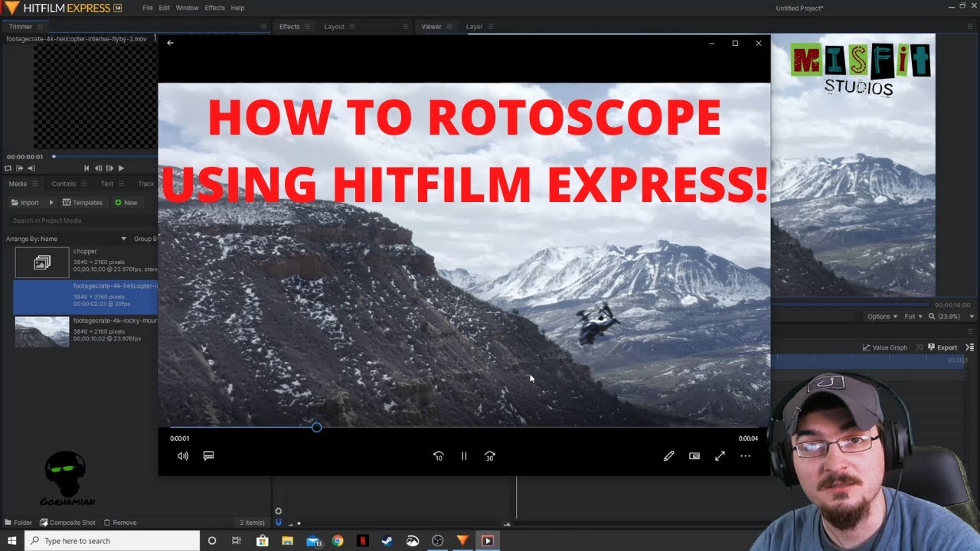Skip forward 30 seconds in video player

[x=490, y=455]
